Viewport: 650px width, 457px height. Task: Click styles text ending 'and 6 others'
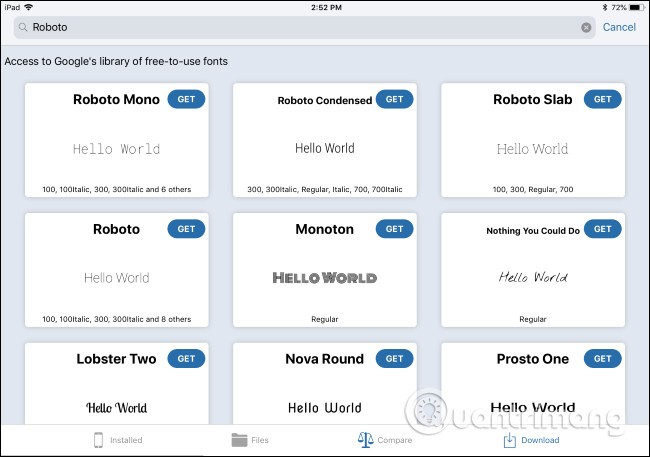[116, 190]
